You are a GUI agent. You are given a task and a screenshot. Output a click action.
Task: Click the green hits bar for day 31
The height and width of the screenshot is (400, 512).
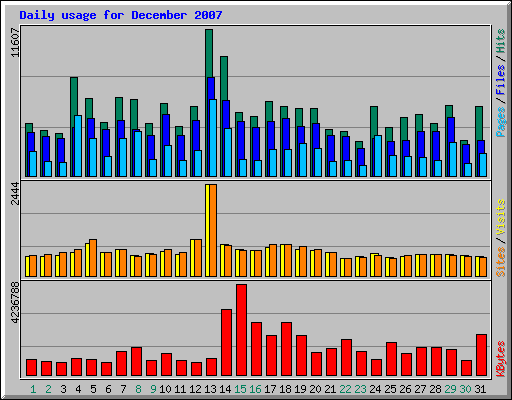pos(479,123)
